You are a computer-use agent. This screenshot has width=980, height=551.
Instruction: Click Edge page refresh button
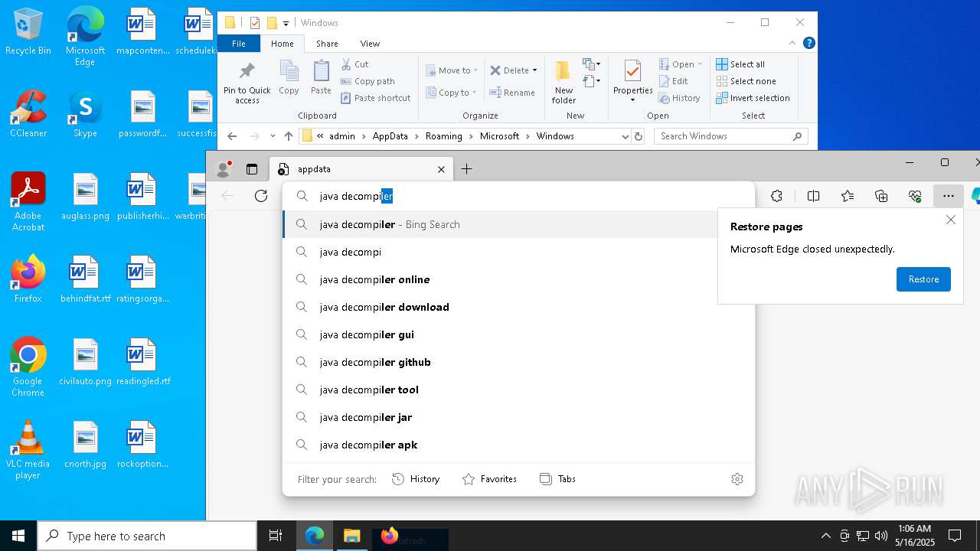tap(261, 196)
